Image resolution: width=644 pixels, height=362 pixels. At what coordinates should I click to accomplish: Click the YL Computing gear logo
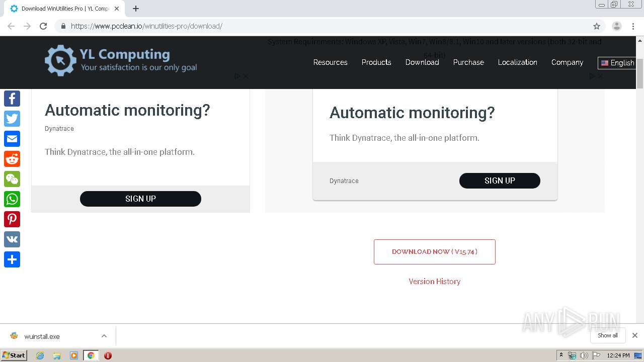point(60,60)
